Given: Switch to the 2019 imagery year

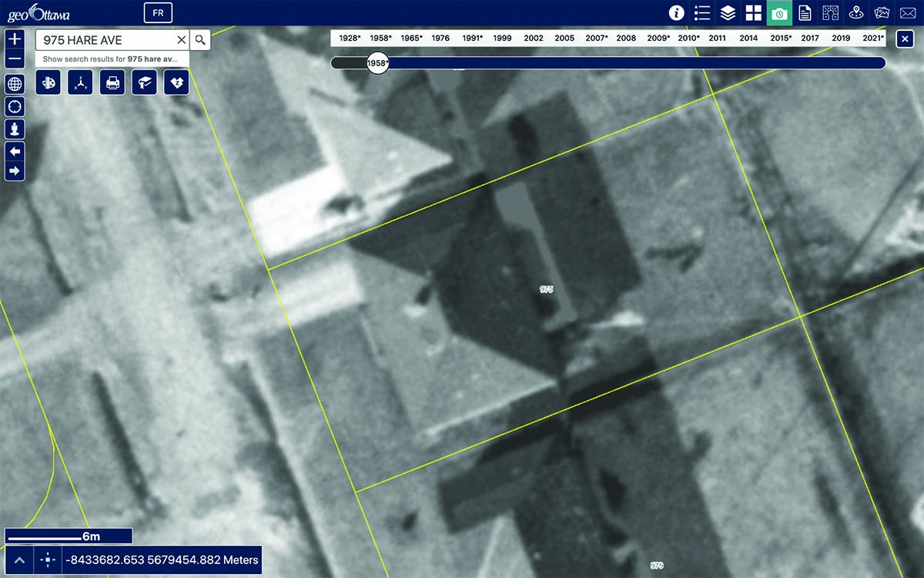Looking at the screenshot, I should click(841, 38).
